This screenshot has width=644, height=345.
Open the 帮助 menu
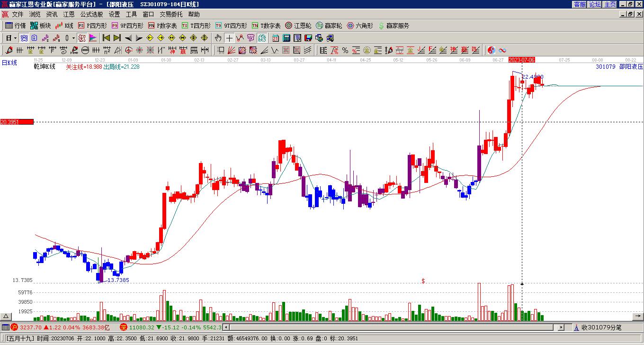point(194,15)
